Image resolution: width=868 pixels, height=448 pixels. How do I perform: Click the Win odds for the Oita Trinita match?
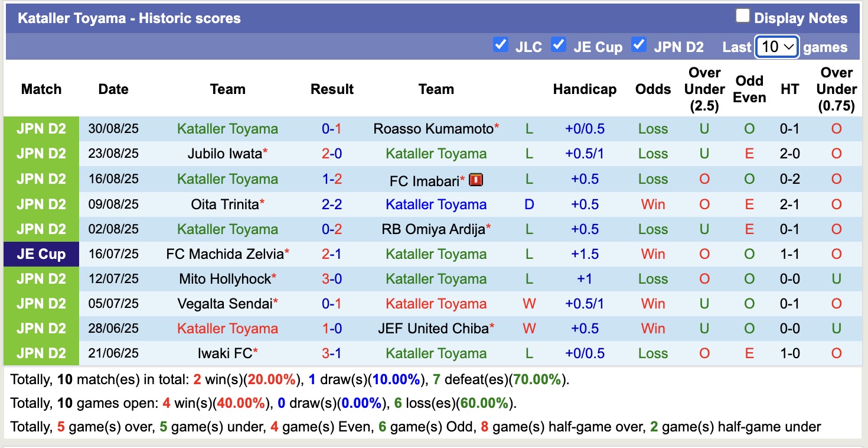click(652, 204)
